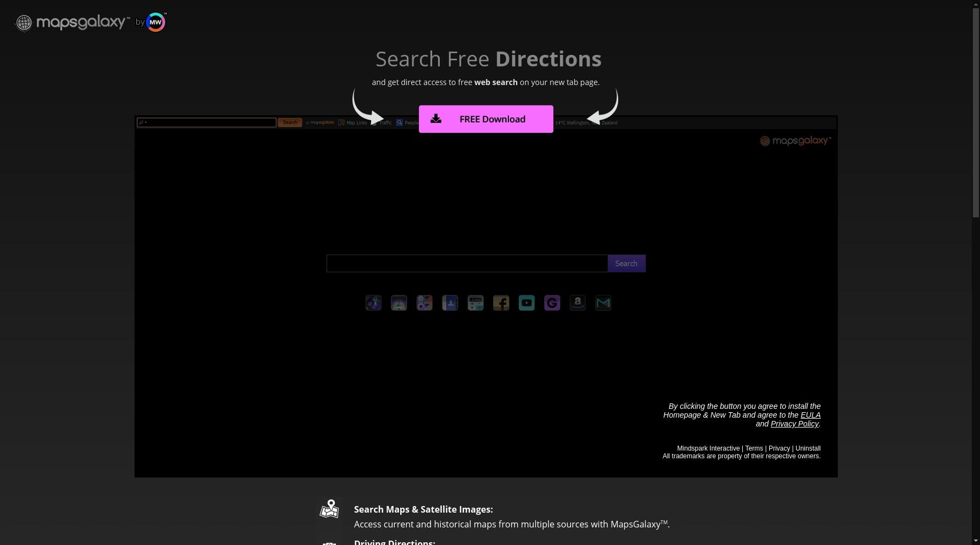Click the small mapsgalaxy toolbar logo
Viewport: 980px width, 545px height.
(x=320, y=122)
